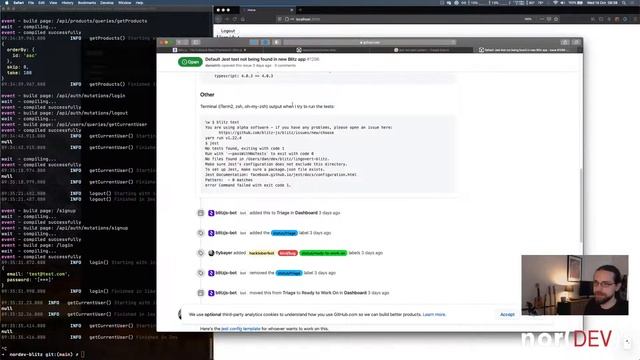Screen dimensions: 640x360
Task: Click project icon beside 'moved this from Triage' event
Action: (x=200, y=293)
